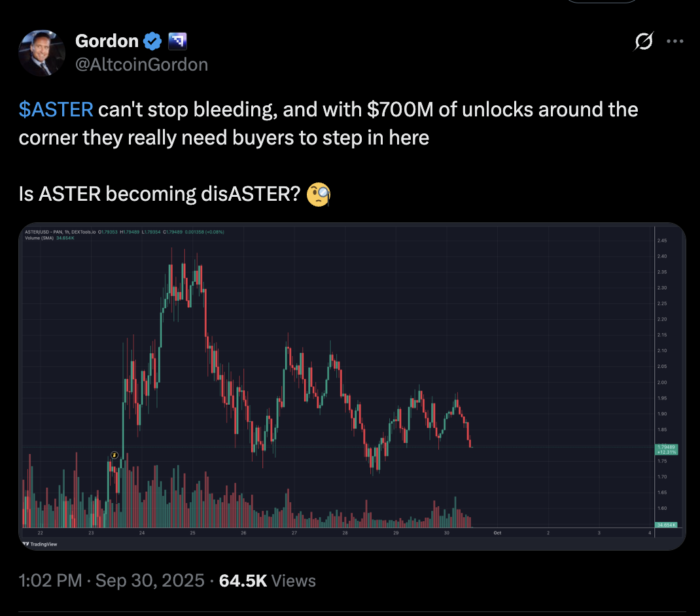Click the 2.40 price axis label

[x=661, y=256]
